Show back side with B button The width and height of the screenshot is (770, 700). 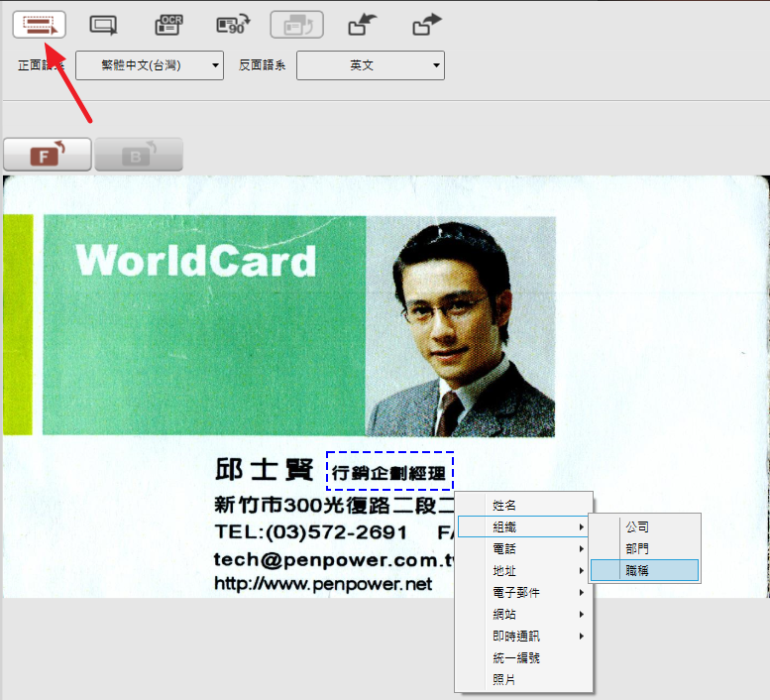point(139,155)
